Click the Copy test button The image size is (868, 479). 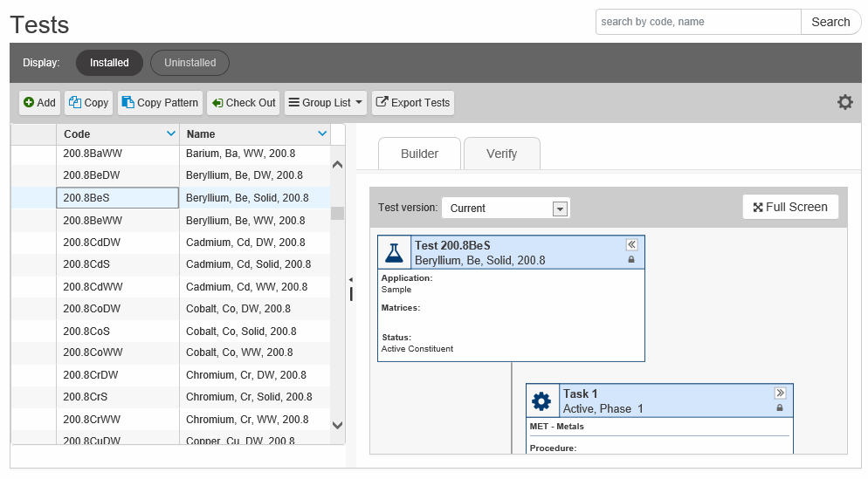(89, 103)
